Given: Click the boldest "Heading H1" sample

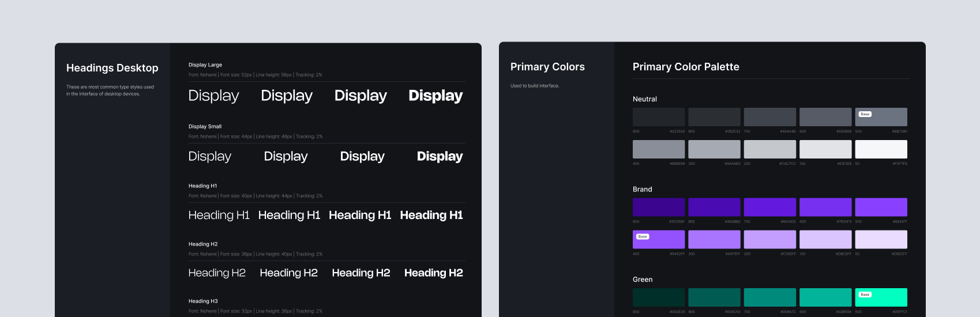Looking at the screenshot, I should (431, 215).
